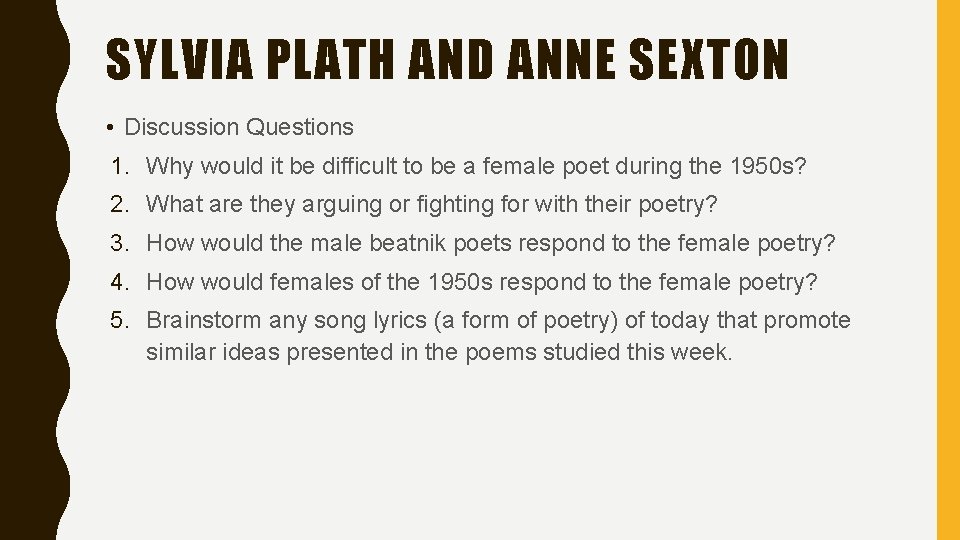Screen dimensions: 960x540
Task: Click list number 1
Action: pos(119,166)
